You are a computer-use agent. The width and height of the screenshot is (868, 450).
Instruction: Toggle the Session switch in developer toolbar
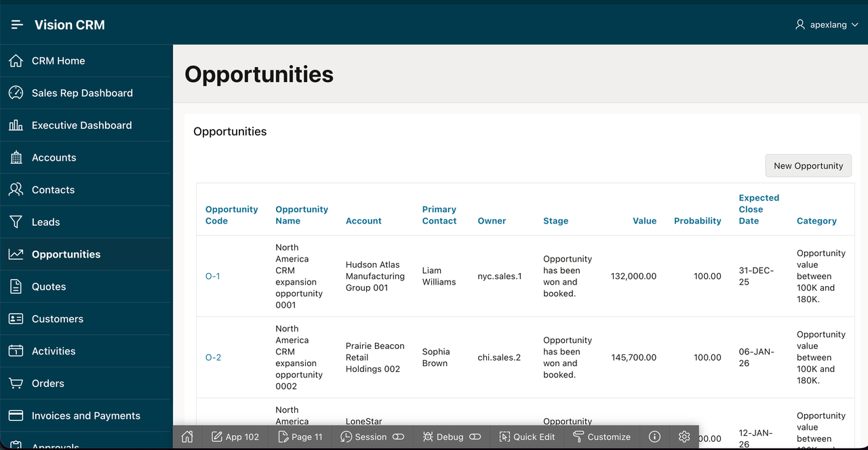tap(398, 437)
